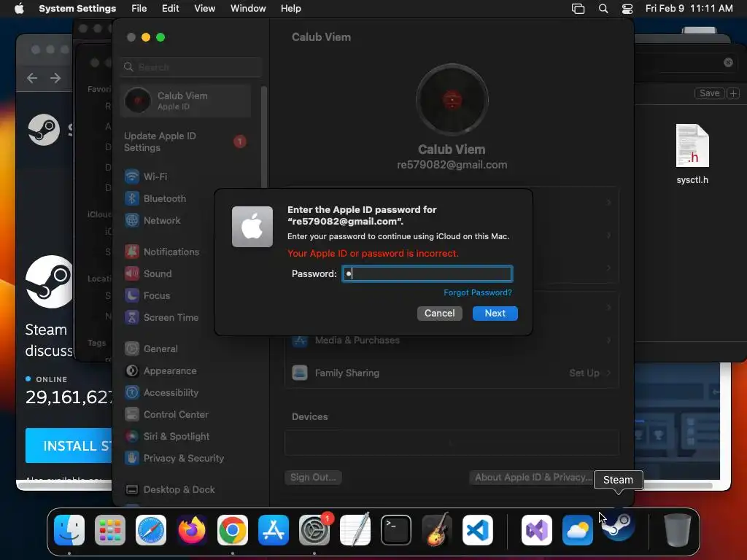Screen dimensions: 747x560
Task: Open Weather app in the Dock
Action: [x=578, y=530]
